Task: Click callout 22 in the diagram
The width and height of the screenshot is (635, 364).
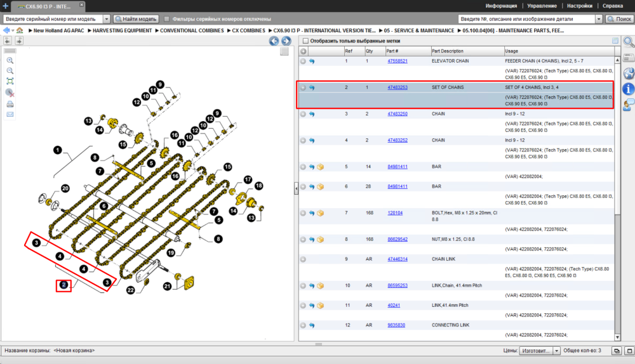Action: 130,290
